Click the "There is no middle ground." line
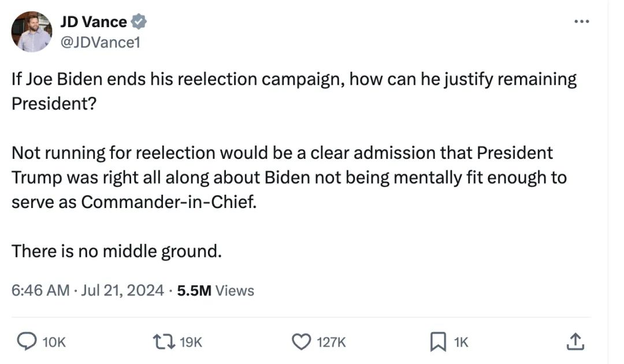The height and width of the screenshot is (364, 624). (x=117, y=252)
